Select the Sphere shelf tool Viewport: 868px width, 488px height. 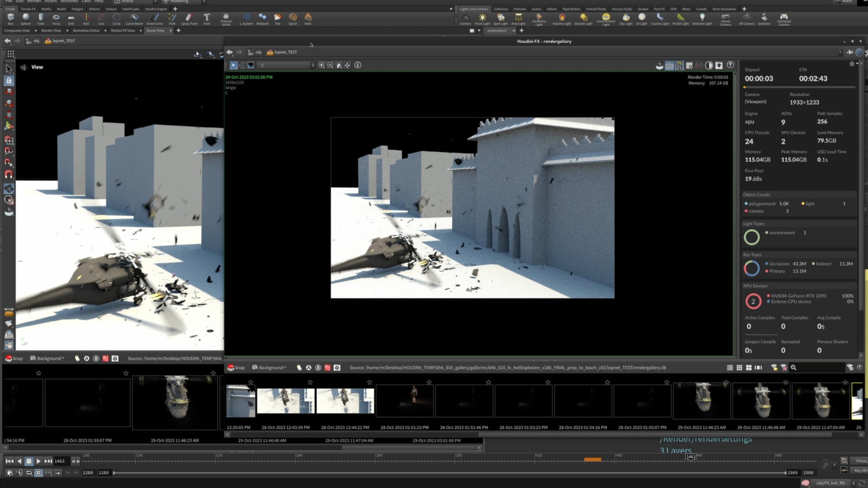tap(26, 19)
